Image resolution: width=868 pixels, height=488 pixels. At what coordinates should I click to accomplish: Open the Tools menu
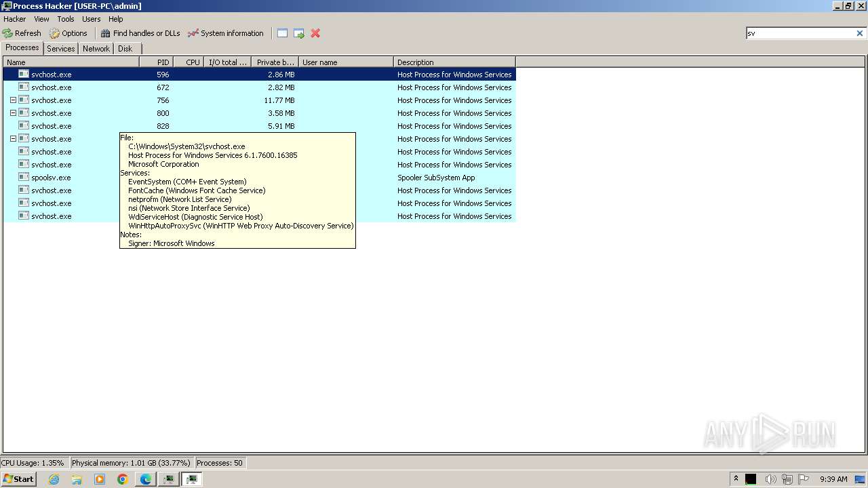tap(66, 19)
